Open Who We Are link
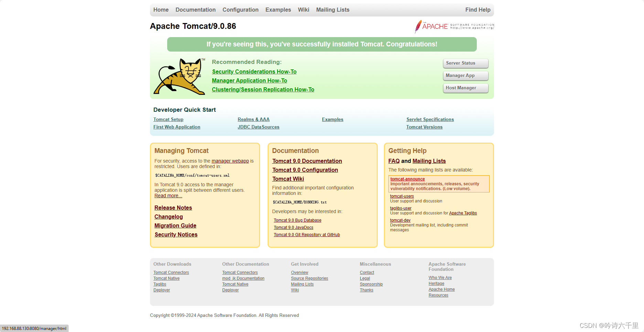Image resolution: width=644 pixels, height=332 pixels. (x=440, y=278)
